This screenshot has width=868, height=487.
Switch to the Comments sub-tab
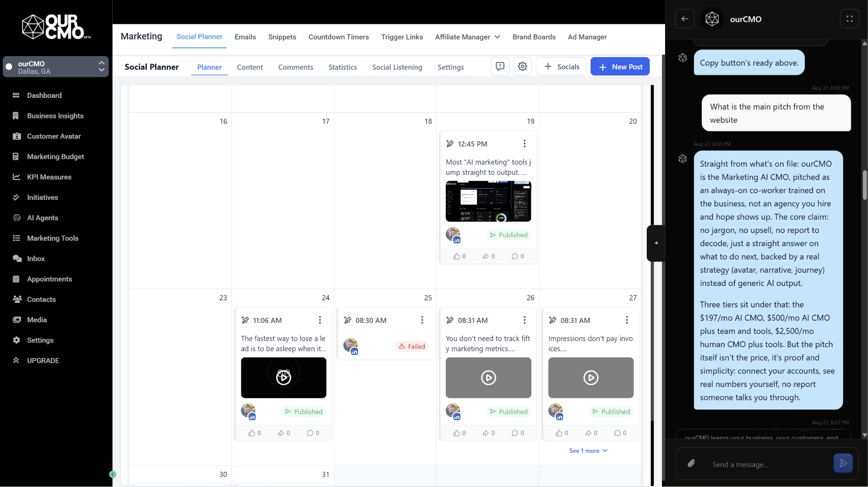point(296,67)
